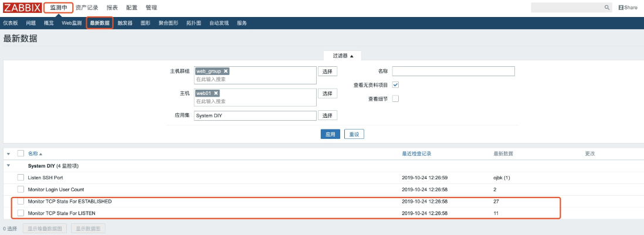The image size is (644, 235).
Task: Remove the web01 host tag
Action: (216, 93)
